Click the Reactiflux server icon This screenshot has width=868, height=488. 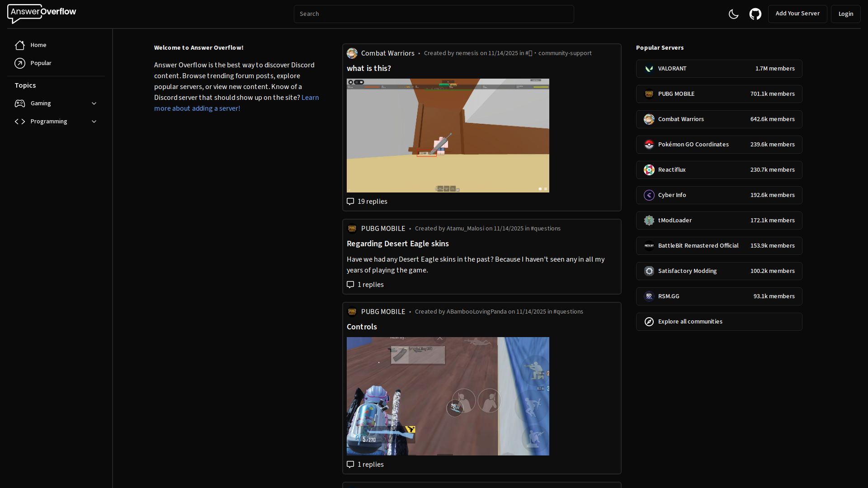coord(649,170)
